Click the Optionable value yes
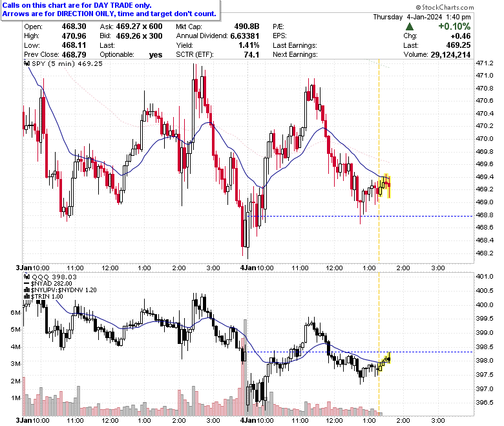The height and width of the screenshot is (426, 504). 156,55
